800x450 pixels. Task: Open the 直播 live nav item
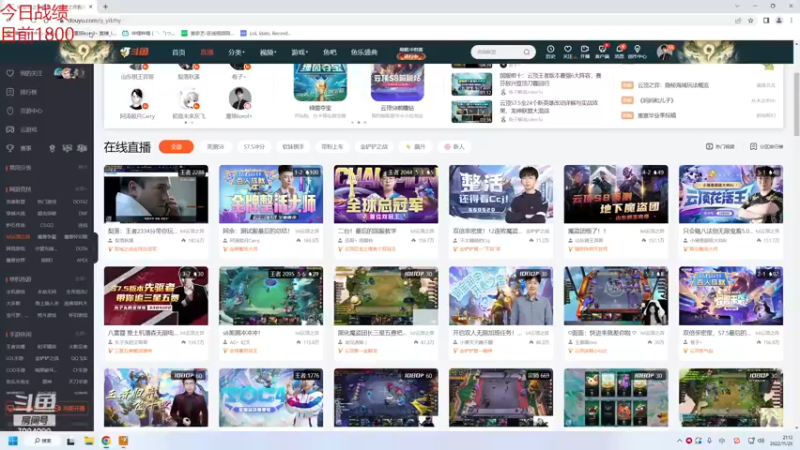pyautogui.click(x=207, y=52)
